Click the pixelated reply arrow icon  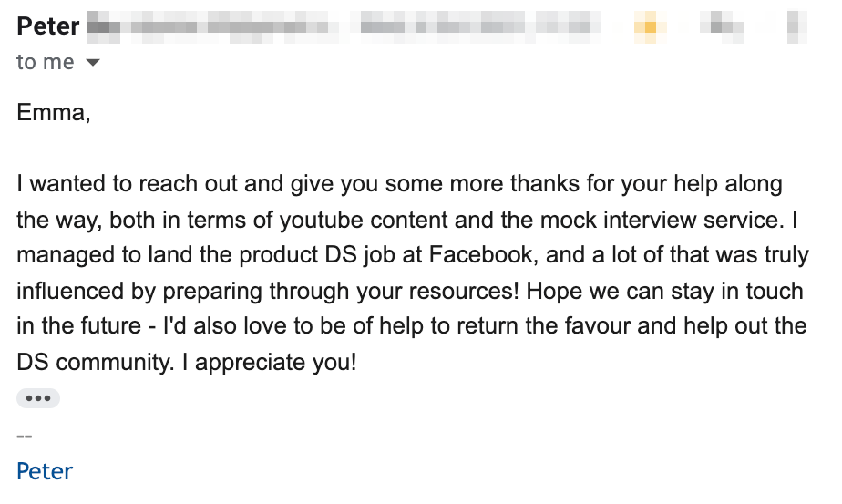click(x=722, y=26)
